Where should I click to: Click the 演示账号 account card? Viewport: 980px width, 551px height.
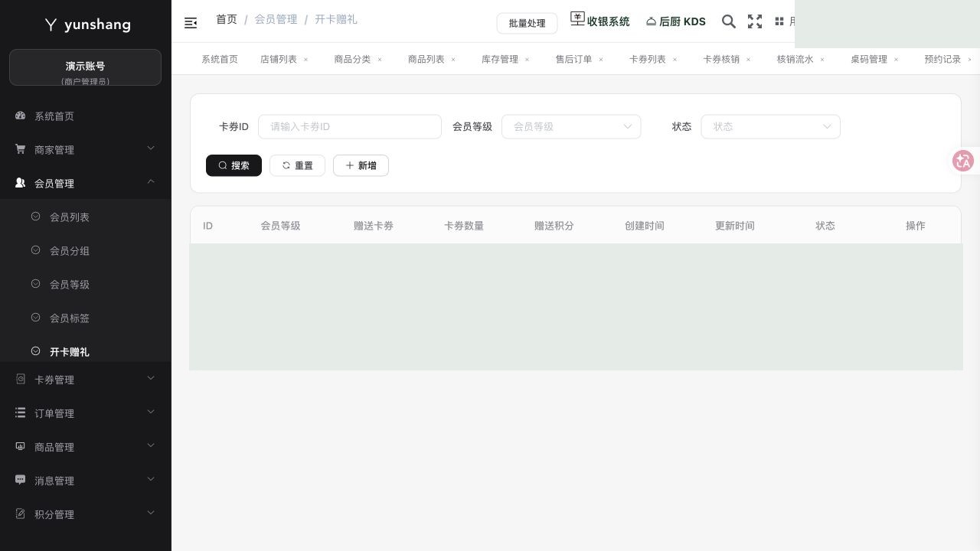85,67
